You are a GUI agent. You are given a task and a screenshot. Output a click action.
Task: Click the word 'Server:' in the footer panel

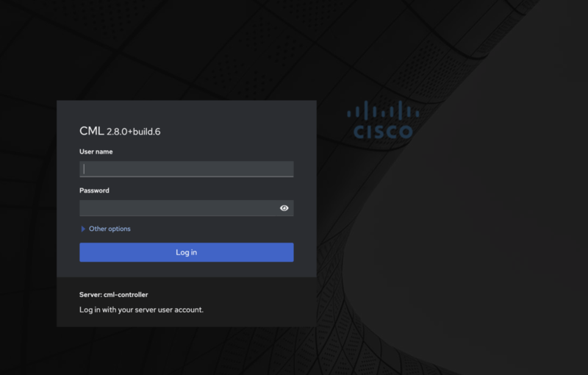click(x=90, y=295)
